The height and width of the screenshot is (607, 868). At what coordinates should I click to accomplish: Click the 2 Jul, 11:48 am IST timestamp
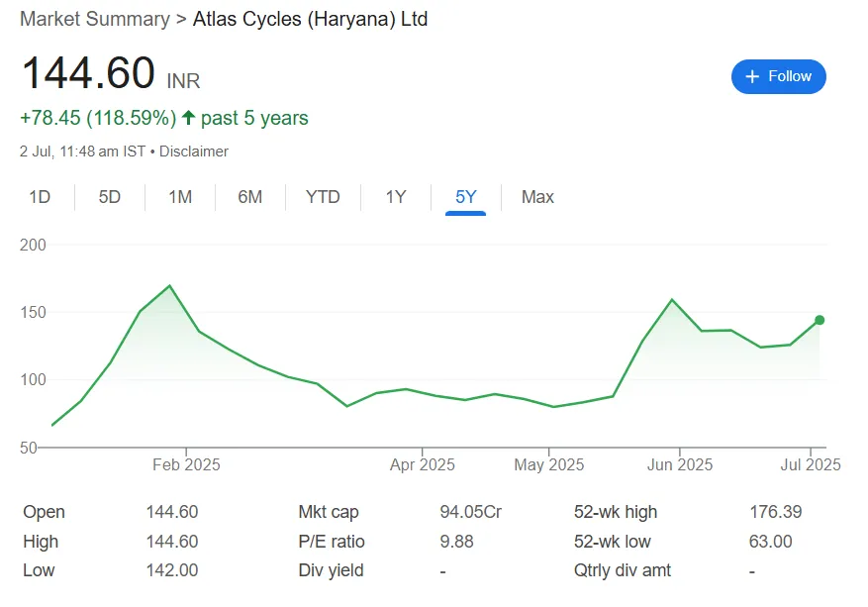tap(82, 152)
